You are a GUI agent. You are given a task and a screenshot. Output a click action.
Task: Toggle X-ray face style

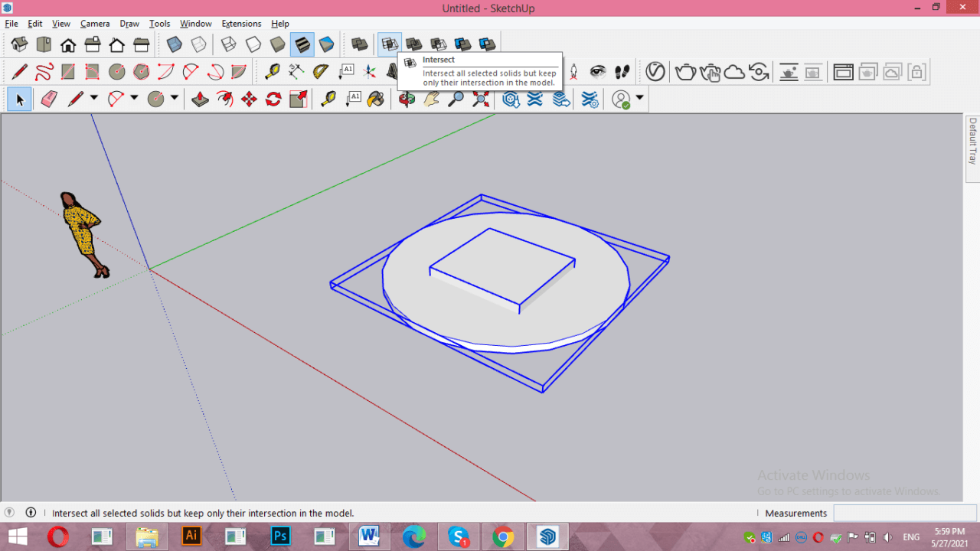[x=175, y=44]
